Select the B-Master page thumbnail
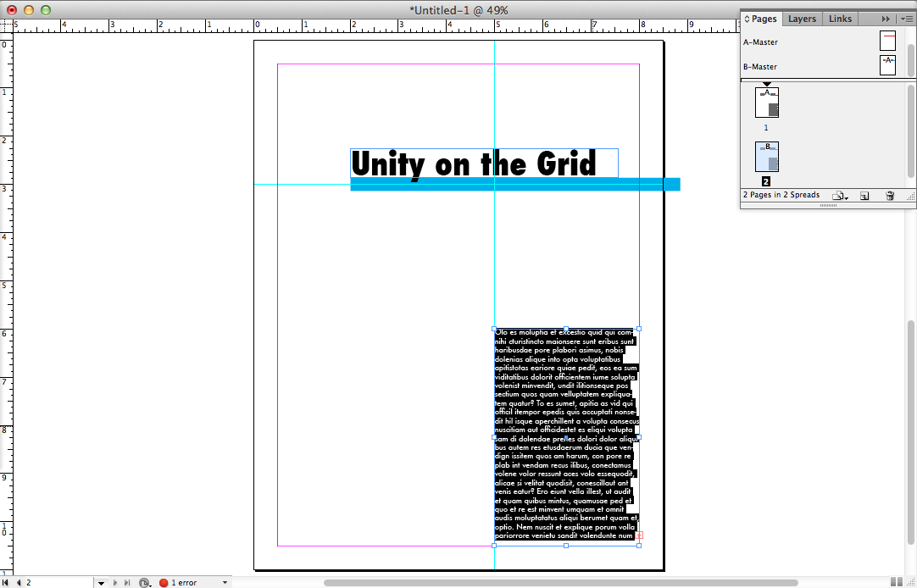The width and height of the screenshot is (917, 588). (887, 65)
